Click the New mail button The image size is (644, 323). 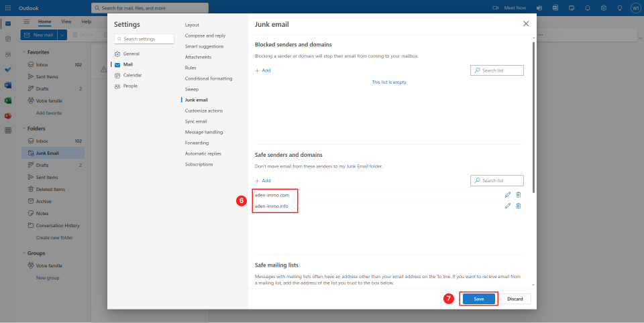(x=39, y=35)
